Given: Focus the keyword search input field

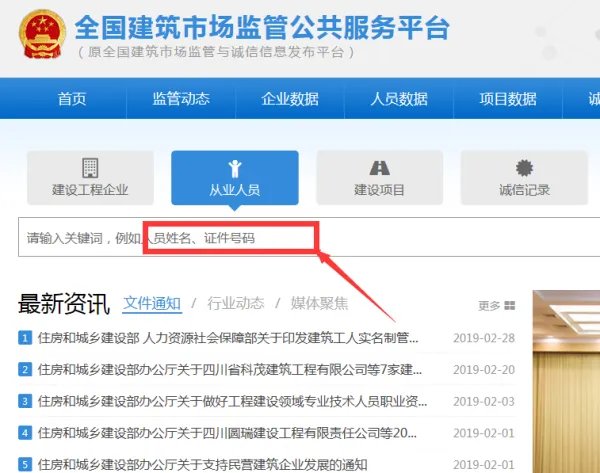Looking at the screenshot, I should (309, 237).
